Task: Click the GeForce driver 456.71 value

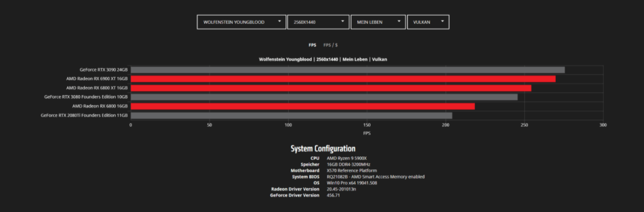Action: point(333,195)
